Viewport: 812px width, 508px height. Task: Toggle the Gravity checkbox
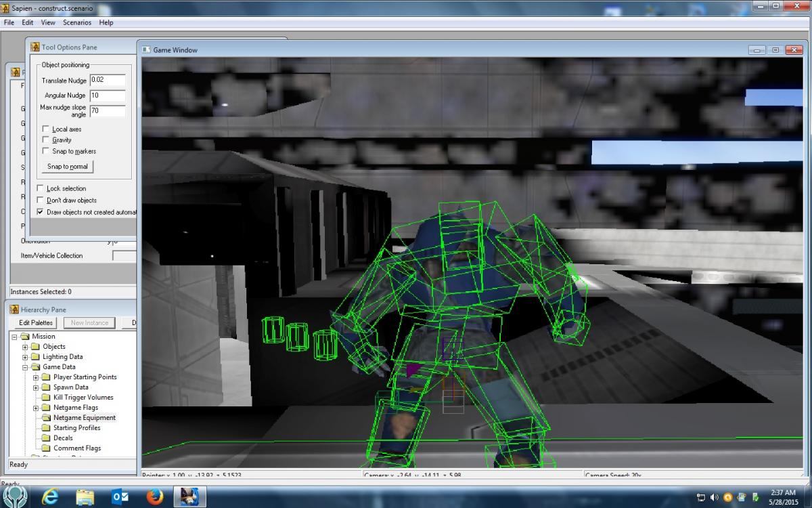click(46, 140)
